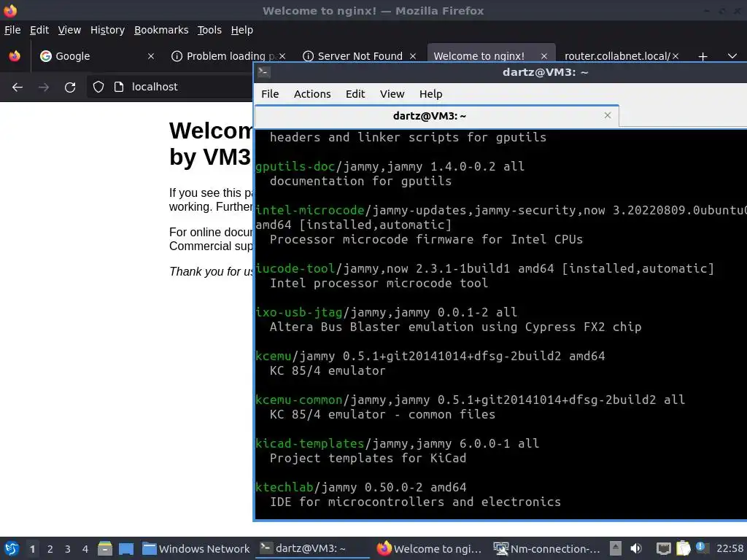
Task: Click show desktop panel icon
Action: 126,548
